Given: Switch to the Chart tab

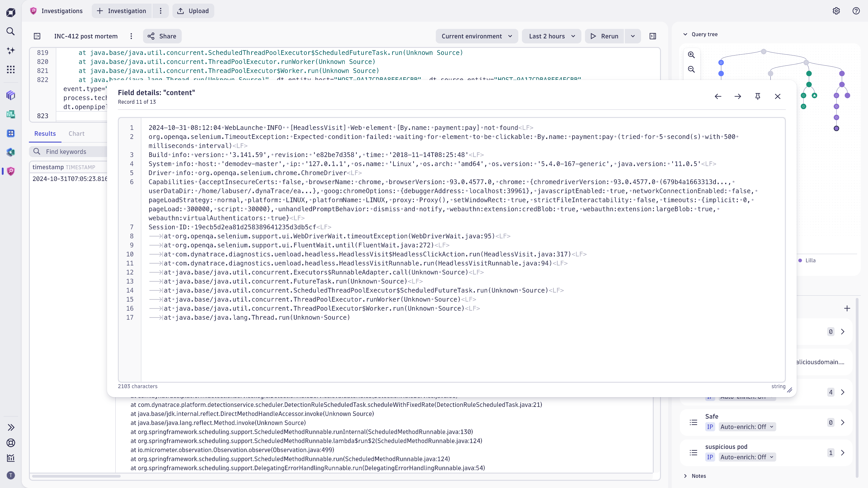Looking at the screenshot, I should (76, 133).
